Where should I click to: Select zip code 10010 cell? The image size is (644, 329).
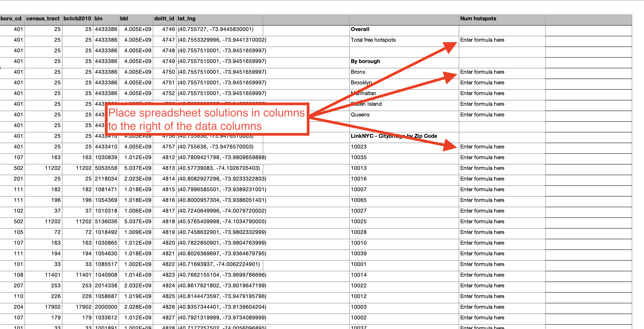pyautogui.click(x=404, y=244)
